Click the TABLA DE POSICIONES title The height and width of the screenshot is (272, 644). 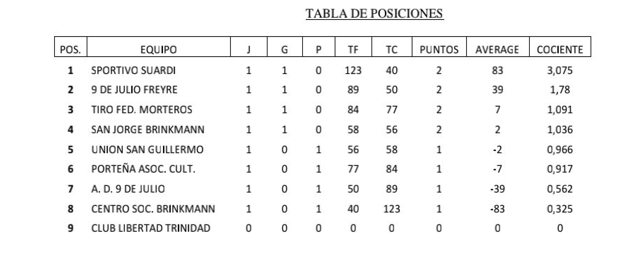(x=374, y=14)
